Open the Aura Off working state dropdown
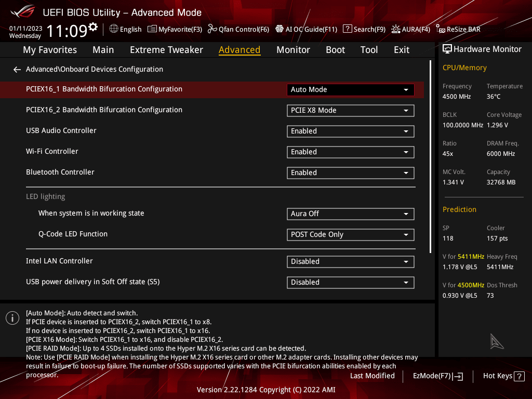532x399 pixels. coord(351,214)
